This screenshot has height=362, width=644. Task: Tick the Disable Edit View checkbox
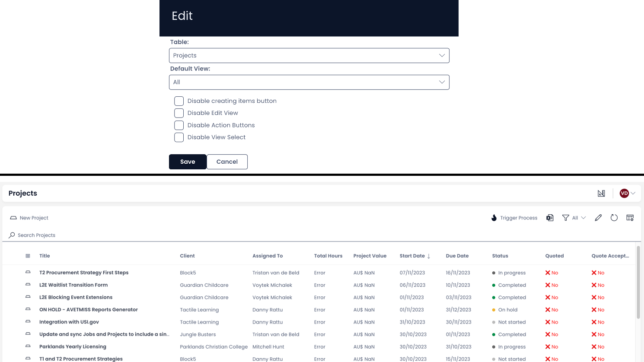tap(179, 113)
